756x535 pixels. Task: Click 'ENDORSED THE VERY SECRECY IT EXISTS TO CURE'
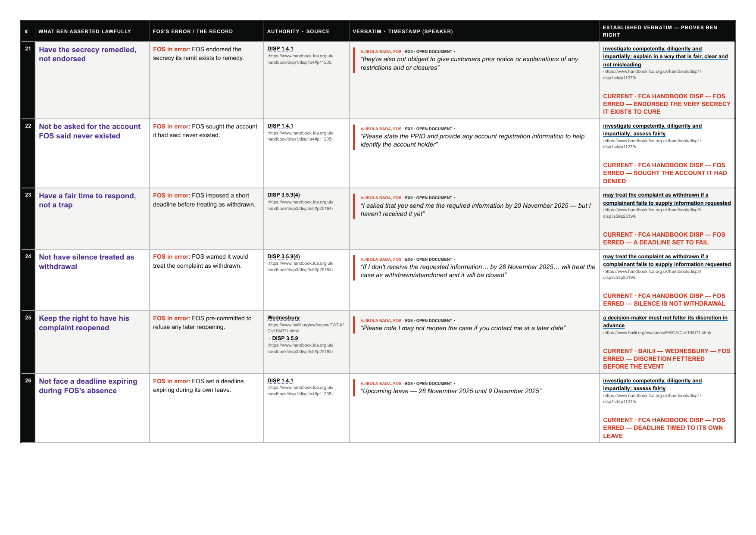pos(667,108)
